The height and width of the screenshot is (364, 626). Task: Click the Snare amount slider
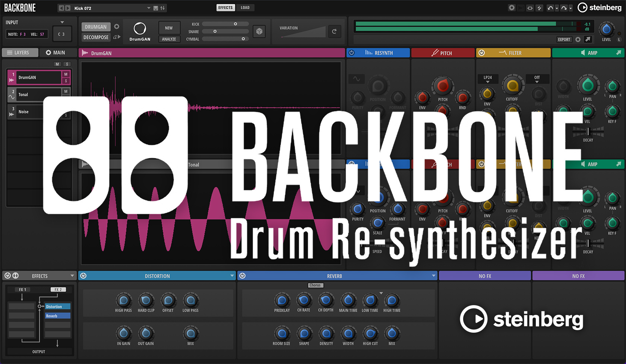click(x=225, y=31)
